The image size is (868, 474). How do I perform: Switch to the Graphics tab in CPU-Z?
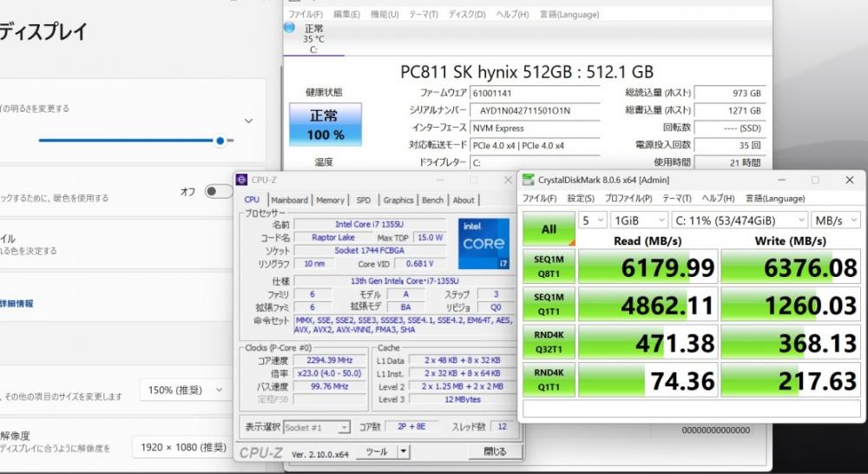click(x=398, y=200)
